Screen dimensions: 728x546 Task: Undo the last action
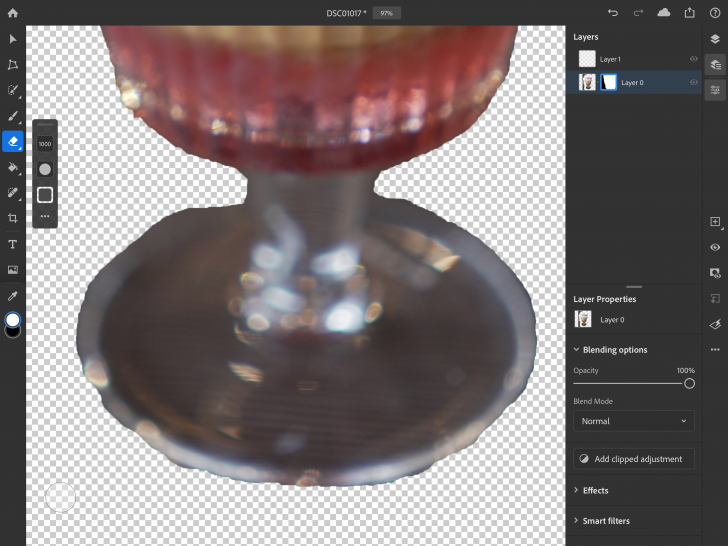point(613,13)
